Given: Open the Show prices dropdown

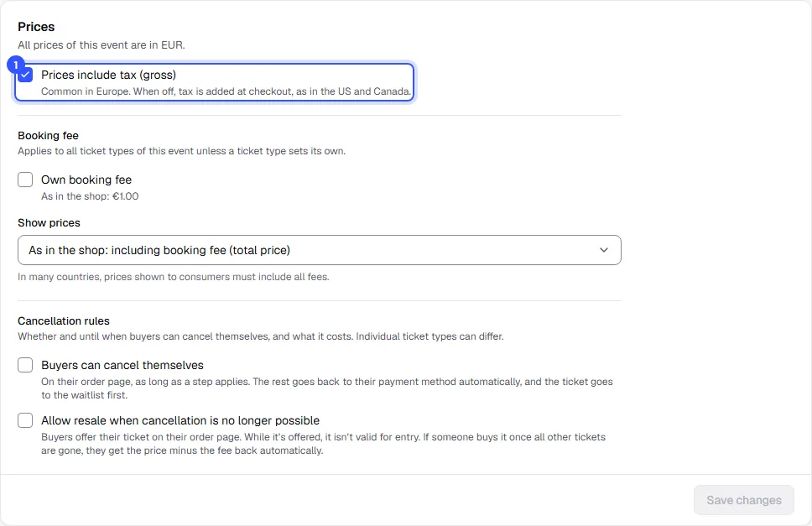Looking at the screenshot, I should [320, 250].
